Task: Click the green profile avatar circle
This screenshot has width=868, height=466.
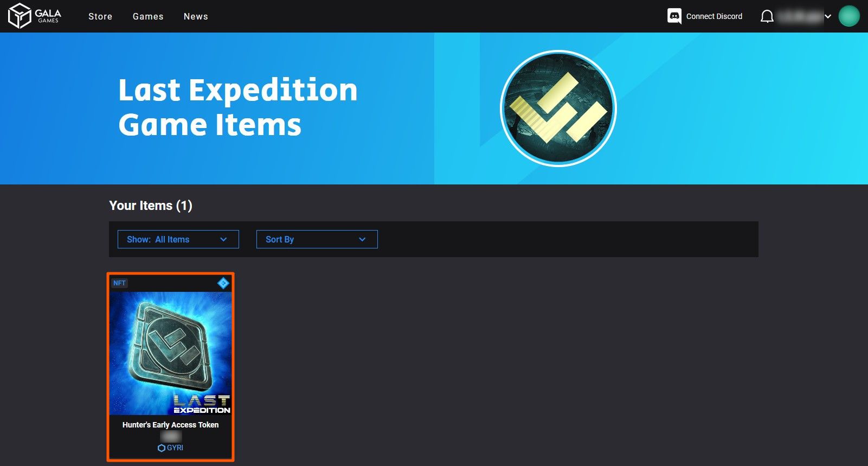Action: [849, 16]
